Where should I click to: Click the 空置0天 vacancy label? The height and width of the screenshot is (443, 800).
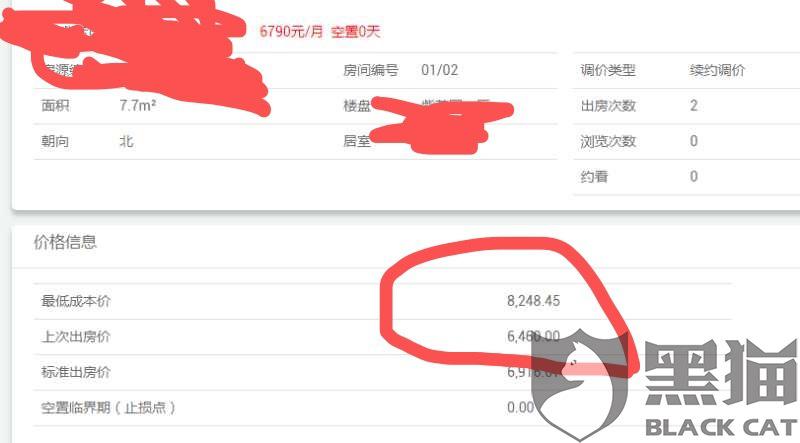pos(356,32)
